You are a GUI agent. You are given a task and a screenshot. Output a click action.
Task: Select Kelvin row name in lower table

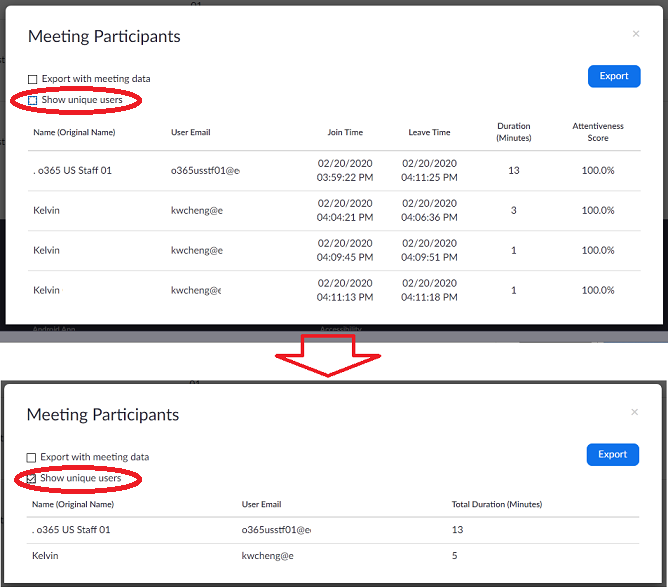45,556
